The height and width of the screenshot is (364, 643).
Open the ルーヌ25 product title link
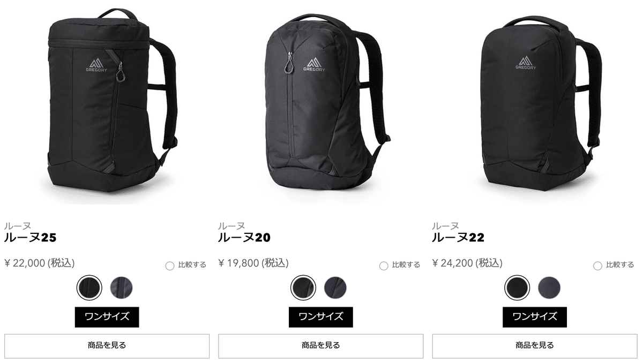[x=30, y=238]
